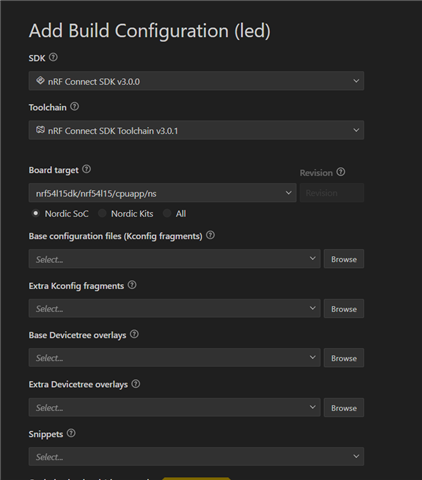Choose the All boards radio option

coord(167,213)
